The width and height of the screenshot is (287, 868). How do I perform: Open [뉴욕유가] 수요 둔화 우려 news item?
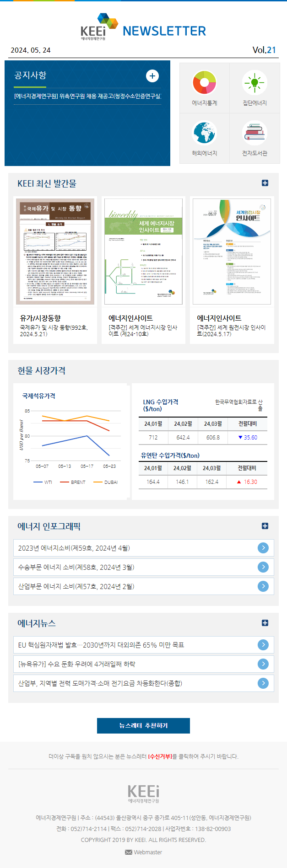(144, 664)
